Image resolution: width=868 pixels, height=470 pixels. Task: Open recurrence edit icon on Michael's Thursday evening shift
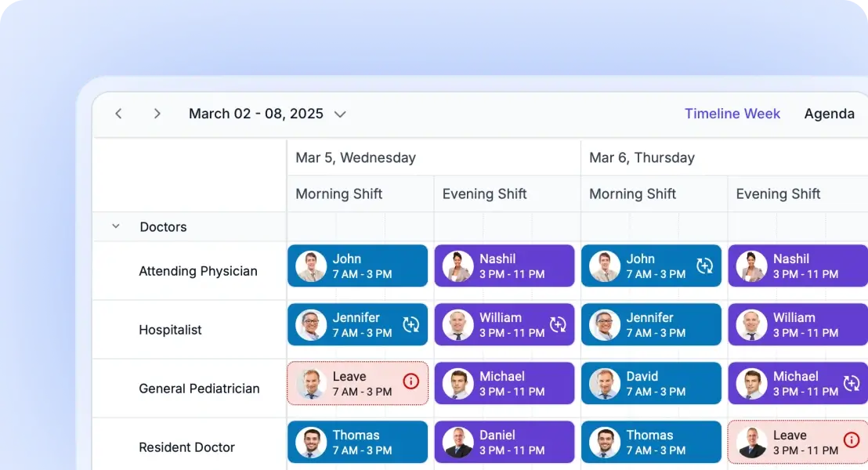click(x=851, y=383)
